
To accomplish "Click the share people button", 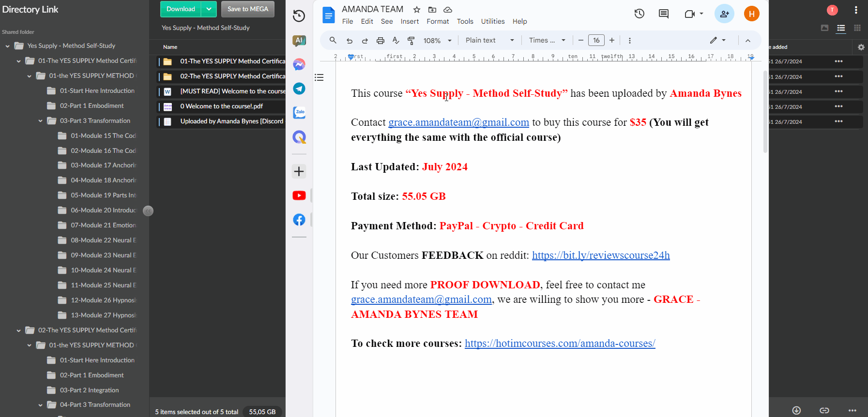I will (724, 14).
